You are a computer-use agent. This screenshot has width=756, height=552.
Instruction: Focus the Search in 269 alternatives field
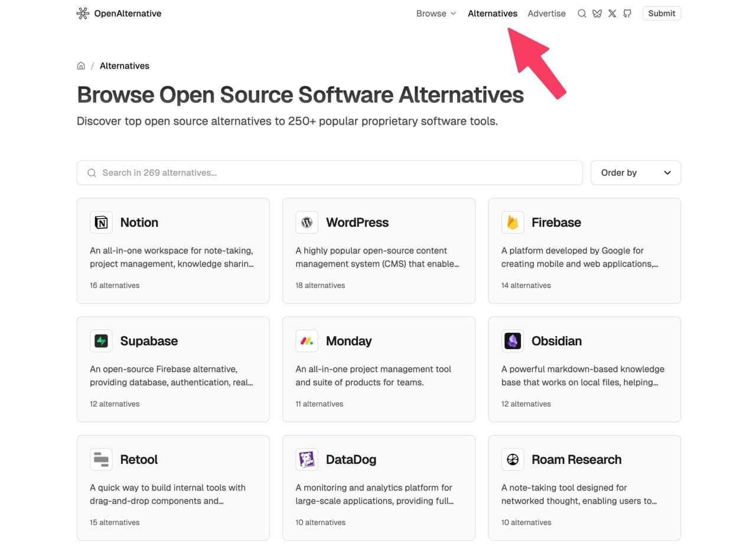pyautogui.click(x=330, y=173)
